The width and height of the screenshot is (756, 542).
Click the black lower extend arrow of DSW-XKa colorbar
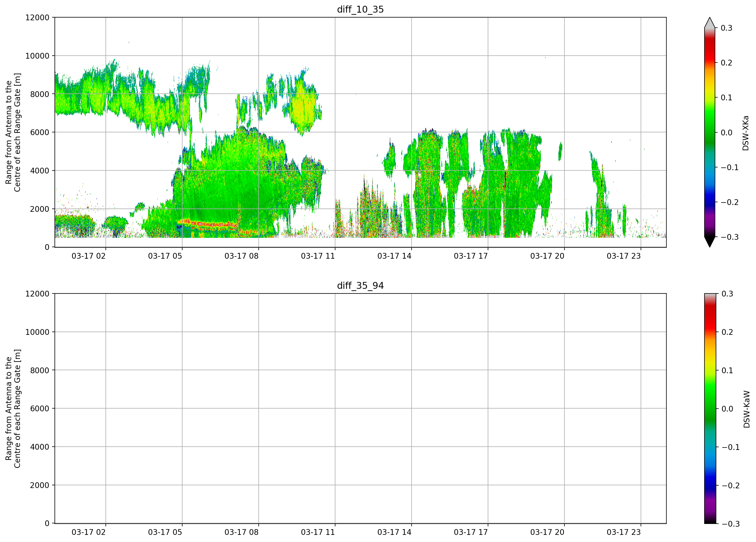click(710, 242)
